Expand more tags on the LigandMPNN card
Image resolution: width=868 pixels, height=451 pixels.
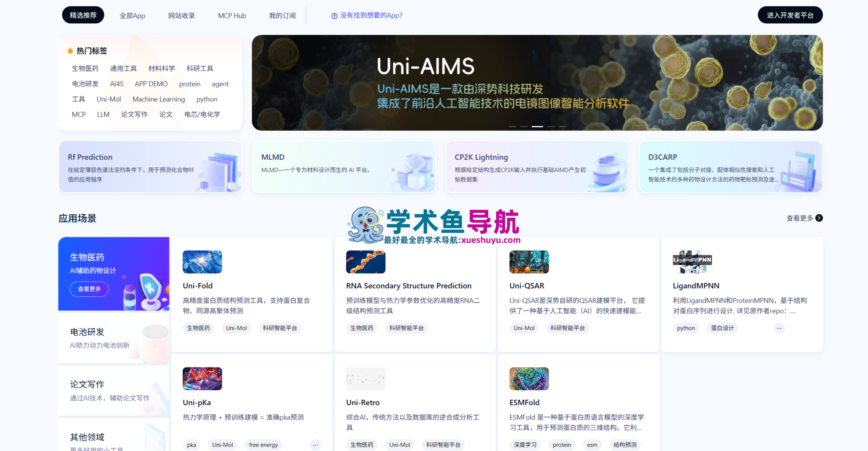[779, 328]
